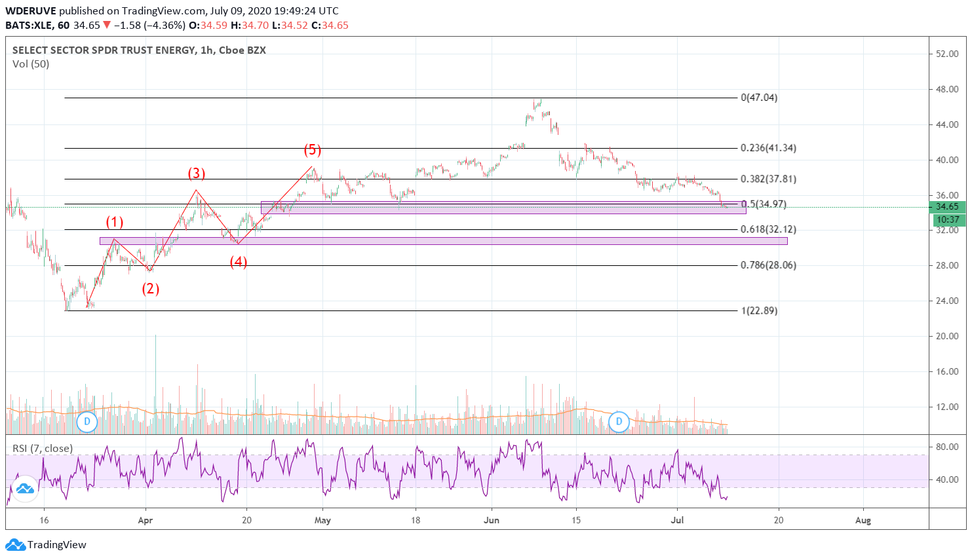The image size is (972, 560).
Task: Click the Fibonacci label 0.5(34.97)
Action: 764,204
